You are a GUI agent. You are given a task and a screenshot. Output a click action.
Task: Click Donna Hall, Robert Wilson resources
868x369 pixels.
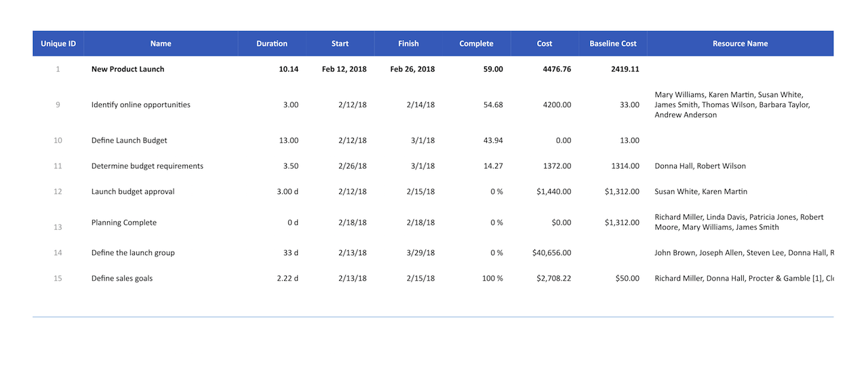(x=700, y=166)
